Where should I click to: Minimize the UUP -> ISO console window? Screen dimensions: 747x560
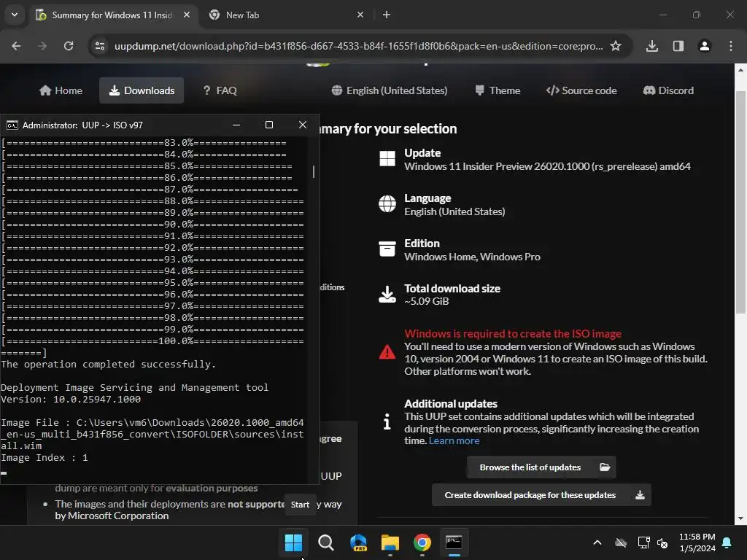point(236,125)
